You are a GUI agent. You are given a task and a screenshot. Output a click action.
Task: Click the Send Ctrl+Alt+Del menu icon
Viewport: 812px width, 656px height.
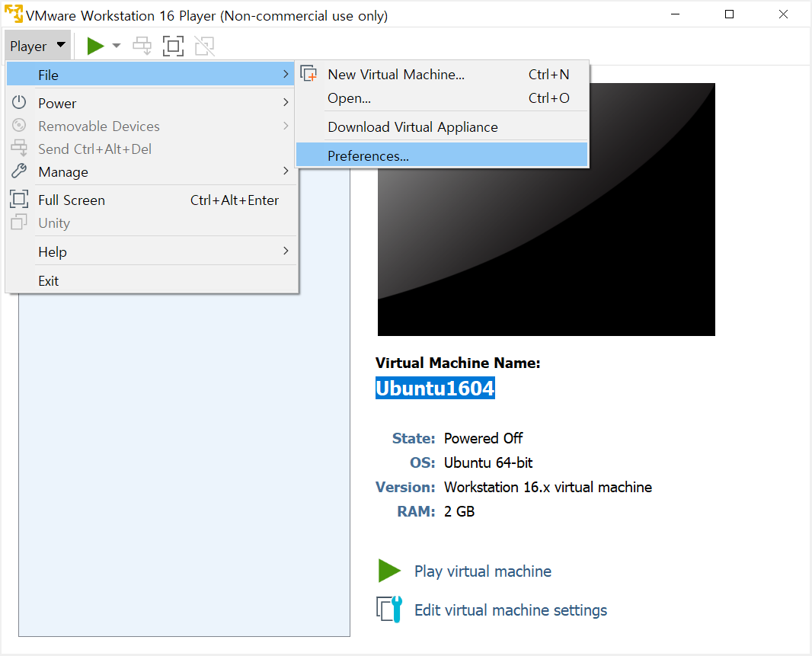coord(19,148)
